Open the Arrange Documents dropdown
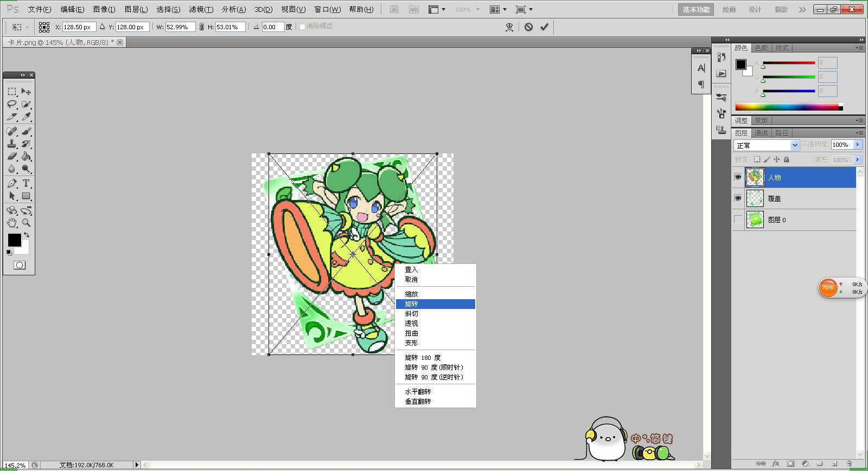 coord(498,9)
